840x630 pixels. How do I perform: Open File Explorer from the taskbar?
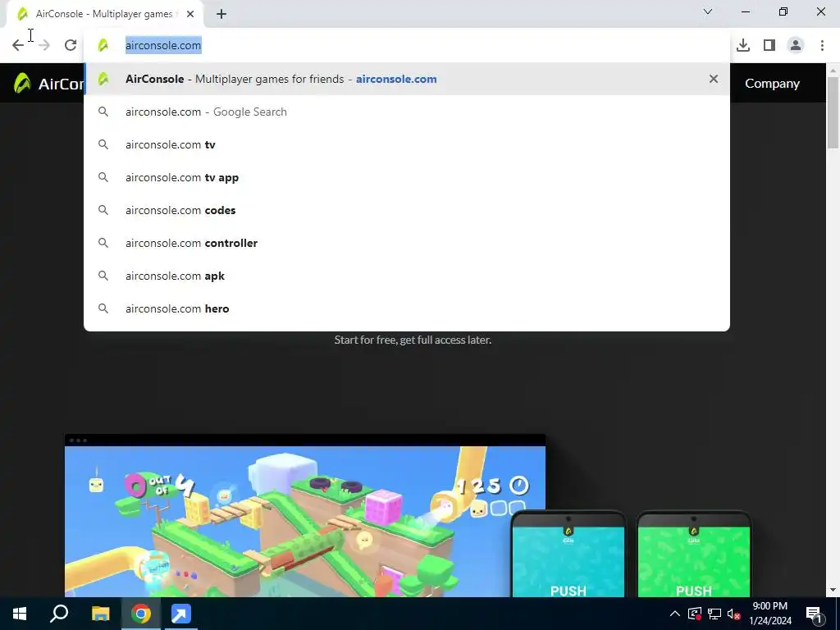(x=100, y=614)
